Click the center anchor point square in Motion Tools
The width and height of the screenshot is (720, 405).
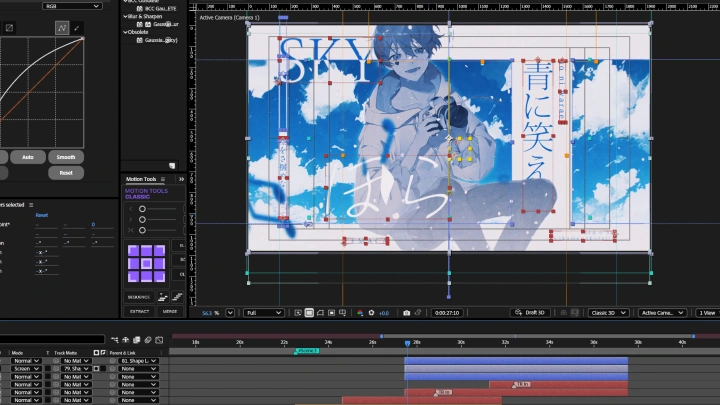pos(146,265)
